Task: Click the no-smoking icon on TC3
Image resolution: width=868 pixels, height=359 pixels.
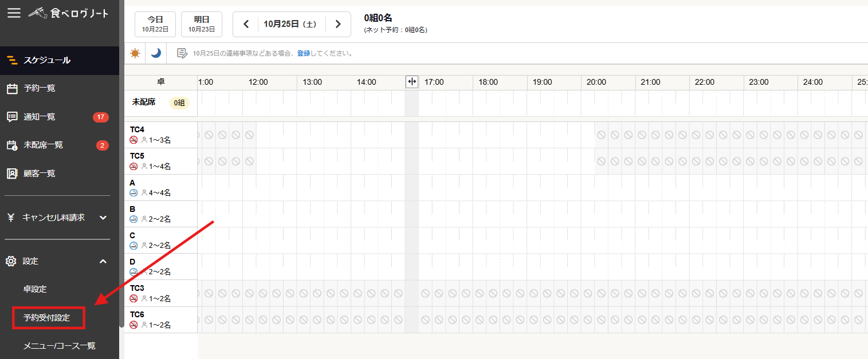Action: 133,299
